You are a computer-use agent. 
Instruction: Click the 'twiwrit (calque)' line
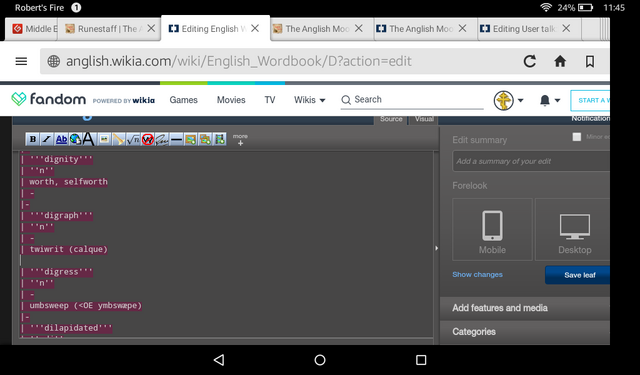click(68, 249)
